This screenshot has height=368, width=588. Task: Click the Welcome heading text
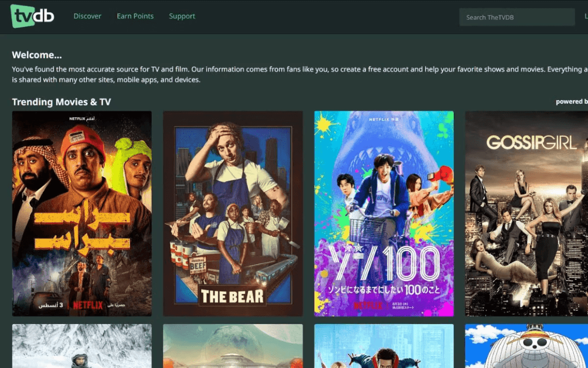36,55
